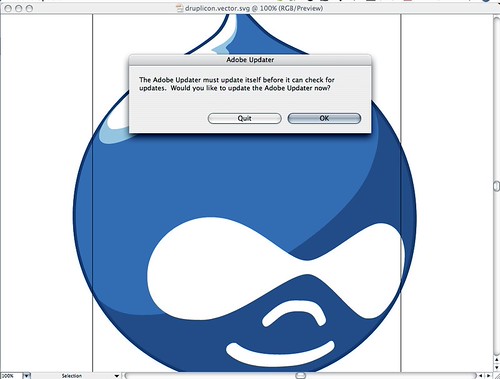Click the zoom percentage field at bottom left
500x379 pixels.
11,376
